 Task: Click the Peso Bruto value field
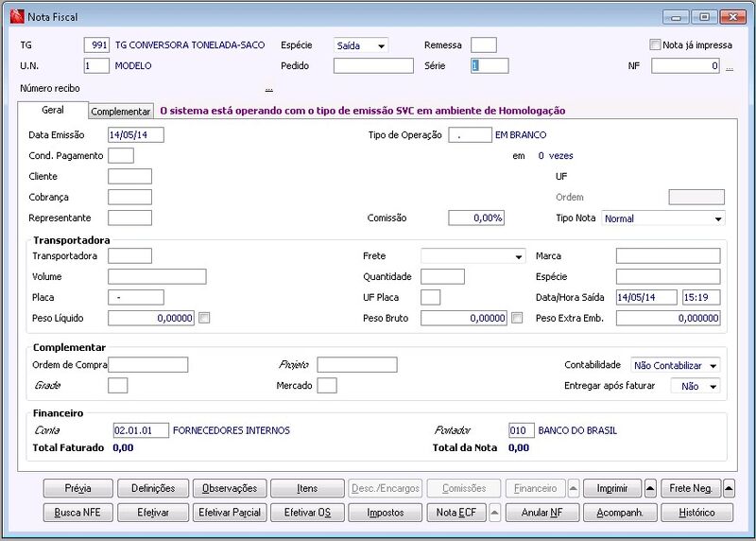(x=464, y=318)
